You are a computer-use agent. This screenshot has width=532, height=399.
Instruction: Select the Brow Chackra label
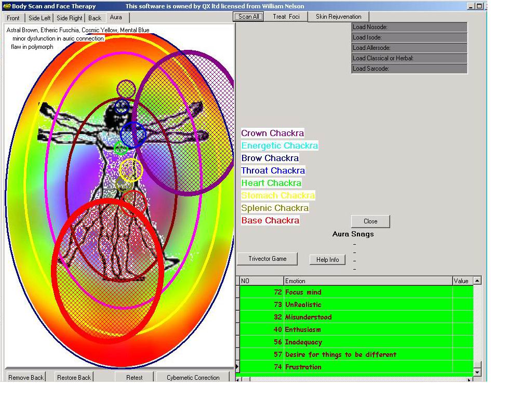pos(270,158)
